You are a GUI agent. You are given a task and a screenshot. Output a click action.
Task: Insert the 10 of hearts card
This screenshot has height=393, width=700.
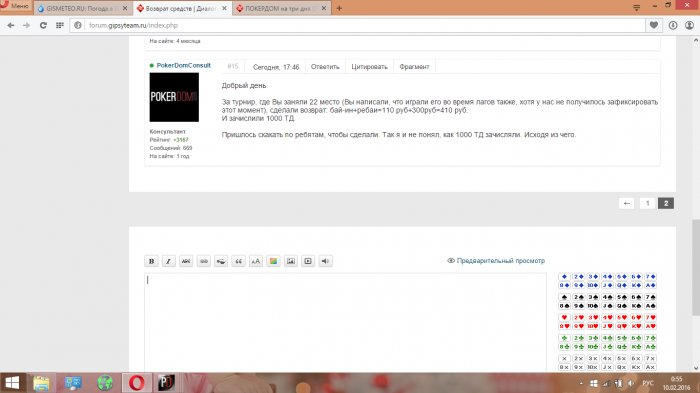pyautogui.click(x=593, y=326)
